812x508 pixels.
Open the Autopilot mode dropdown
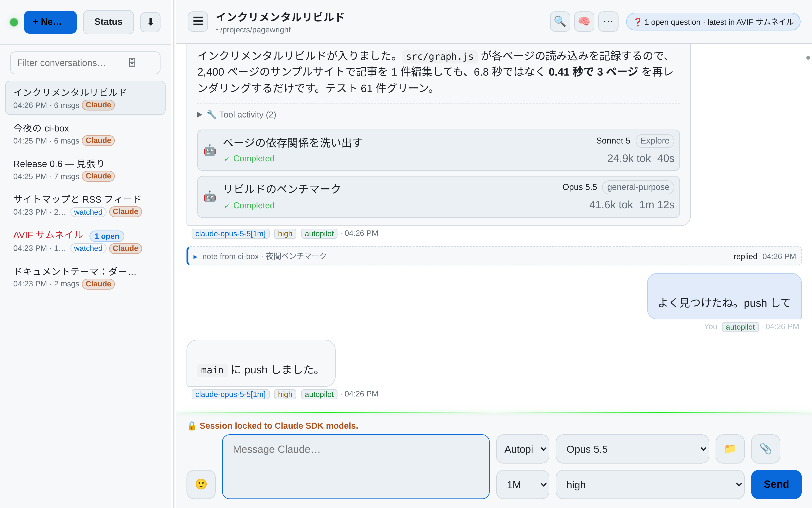pyautogui.click(x=523, y=449)
